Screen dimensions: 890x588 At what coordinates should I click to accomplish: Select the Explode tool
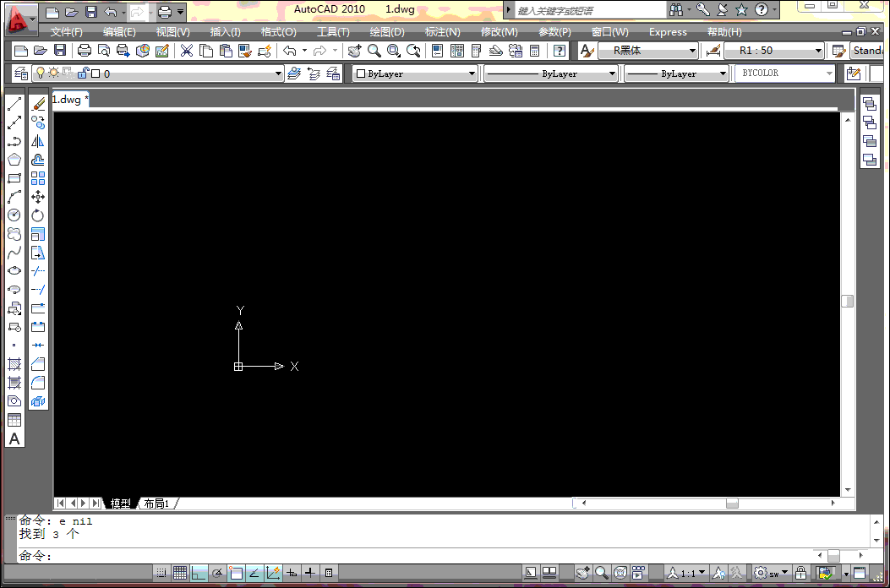(38, 401)
